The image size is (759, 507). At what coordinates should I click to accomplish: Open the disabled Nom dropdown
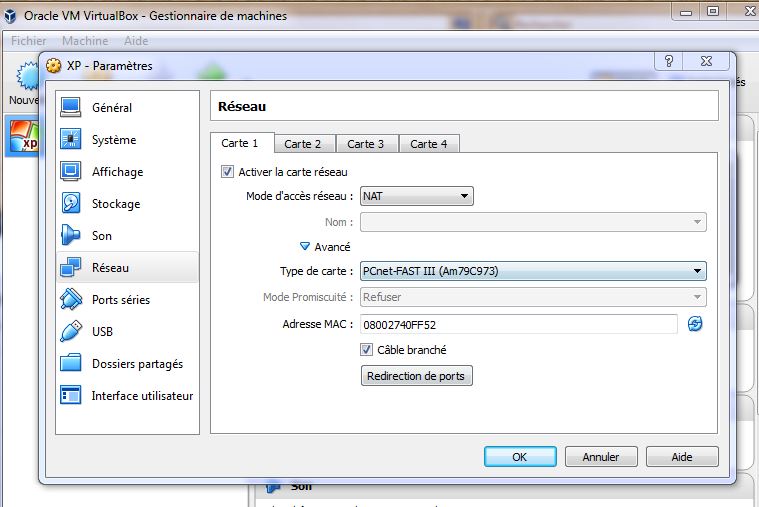click(x=533, y=222)
